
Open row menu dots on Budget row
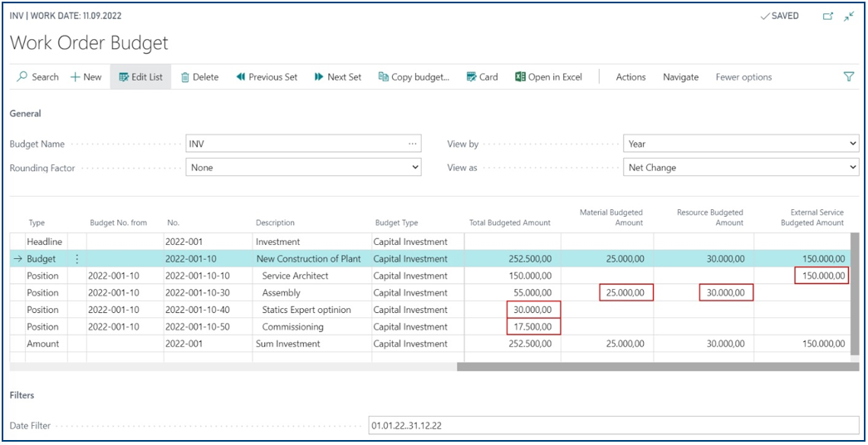pos(77,258)
